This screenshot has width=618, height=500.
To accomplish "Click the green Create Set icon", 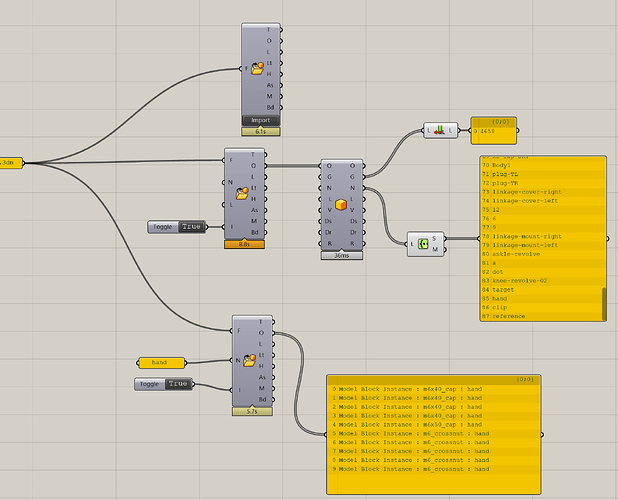I will [423, 244].
